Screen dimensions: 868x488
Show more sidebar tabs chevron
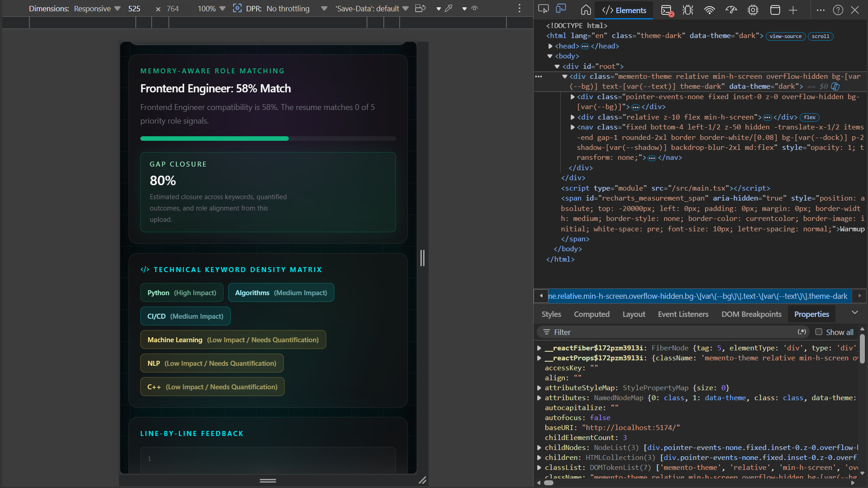[x=854, y=313]
